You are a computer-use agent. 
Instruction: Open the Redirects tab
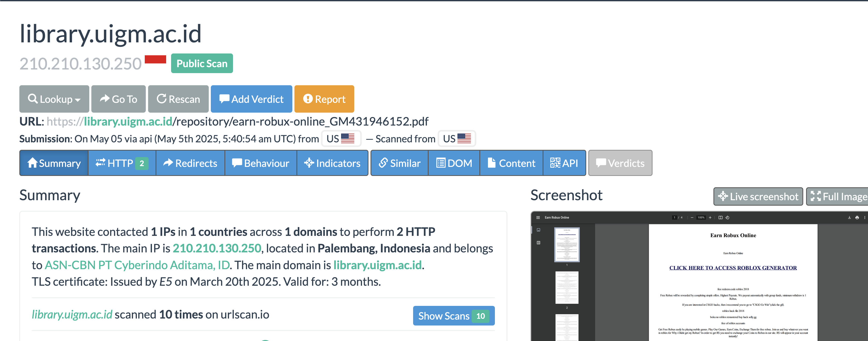(190, 163)
